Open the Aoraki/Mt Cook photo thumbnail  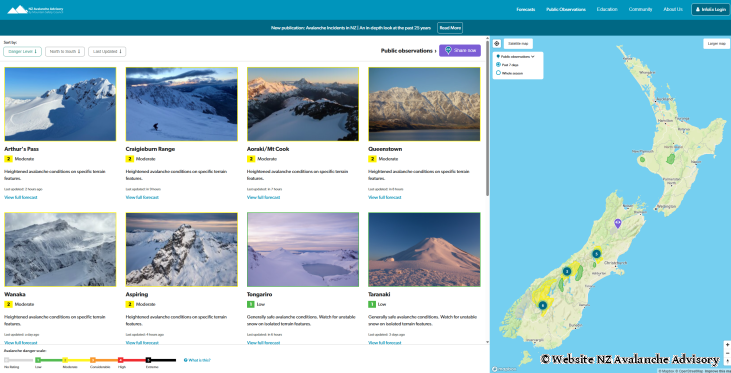tap(303, 104)
